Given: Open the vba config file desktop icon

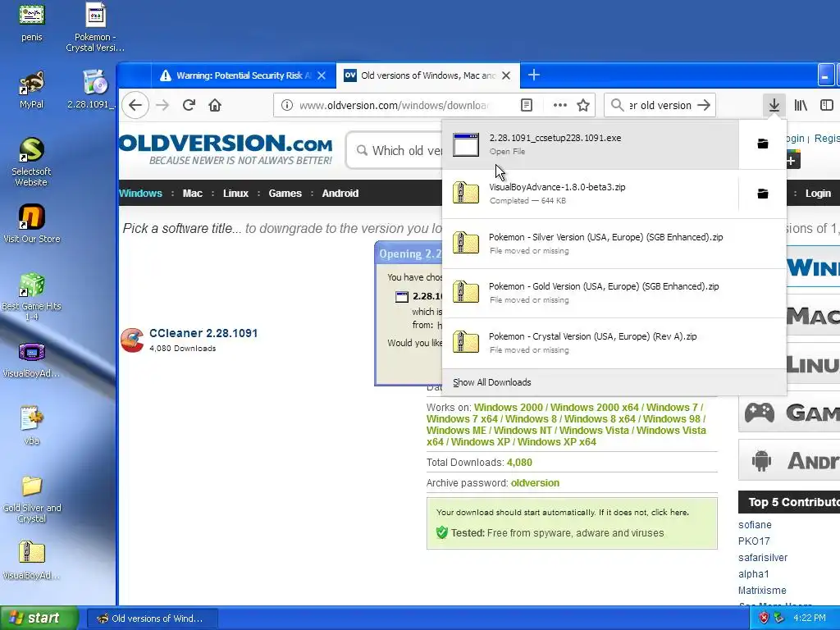Looking at the screenshot, I should point(32,426).
